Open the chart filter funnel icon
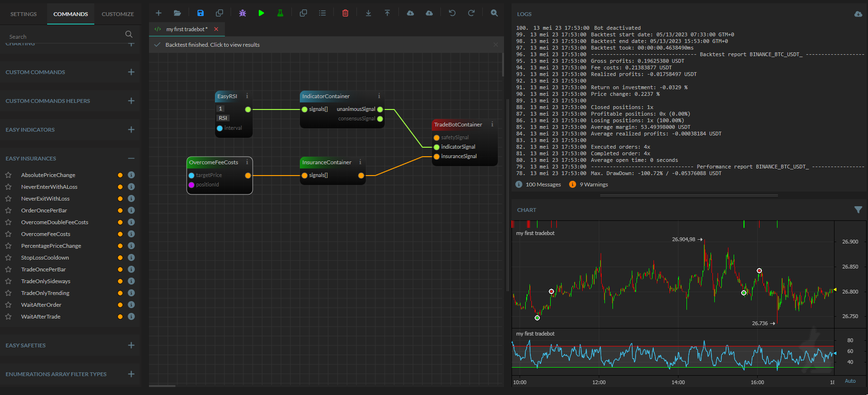Image resolution: width=868 pixels, height=395 pixels. pyautogui.click(x=858, y=210)
